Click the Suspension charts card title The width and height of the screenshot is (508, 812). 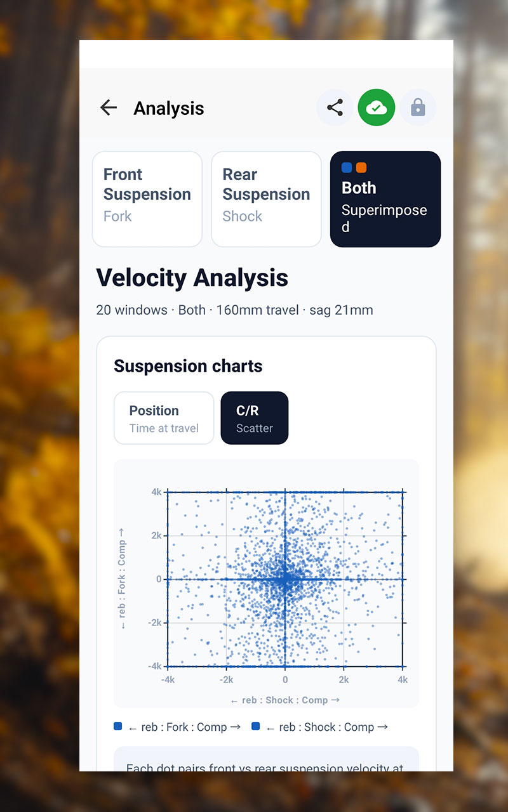coord(188,366)
